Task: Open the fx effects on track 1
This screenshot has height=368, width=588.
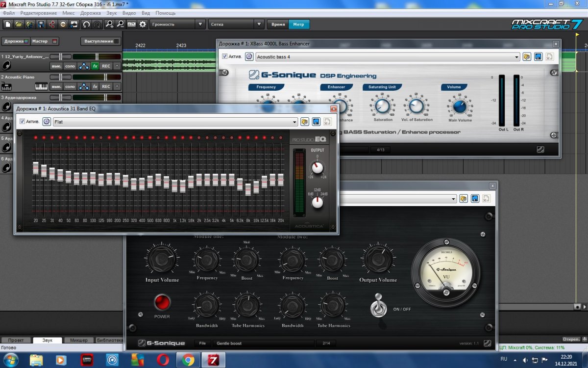Action: [95, 66]
